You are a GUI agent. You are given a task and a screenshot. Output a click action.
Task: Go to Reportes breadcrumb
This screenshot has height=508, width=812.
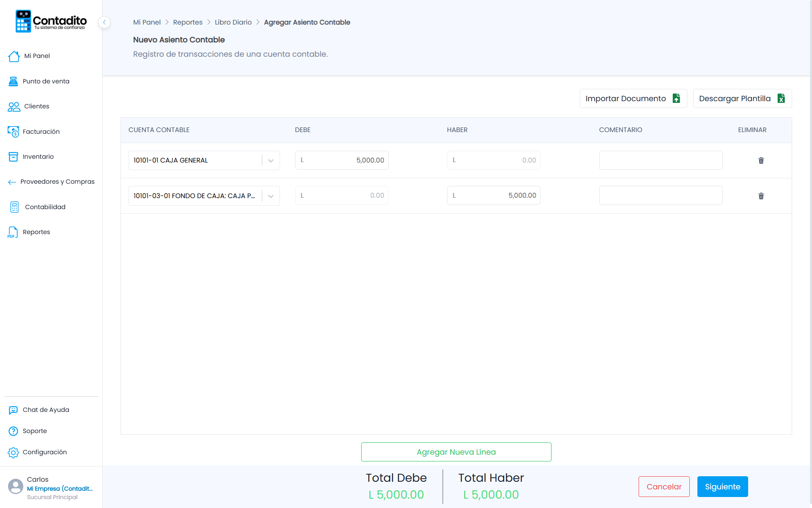tap(188, 22)
